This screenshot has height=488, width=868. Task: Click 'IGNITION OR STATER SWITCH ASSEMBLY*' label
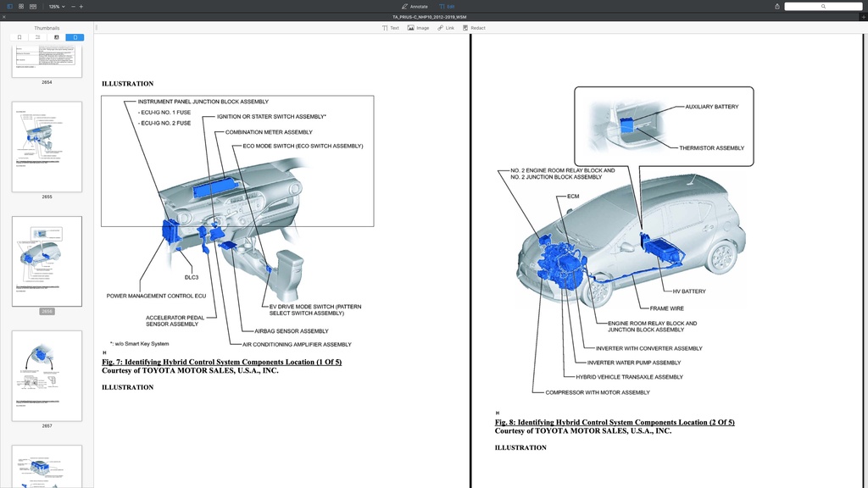tap(271, 117)
